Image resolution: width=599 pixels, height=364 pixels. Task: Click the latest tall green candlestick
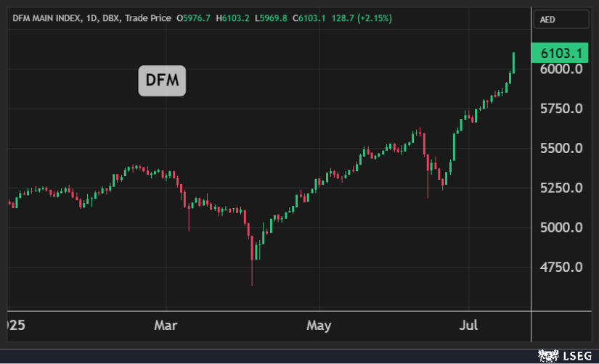pyautogui.click(x=514, y=62)
